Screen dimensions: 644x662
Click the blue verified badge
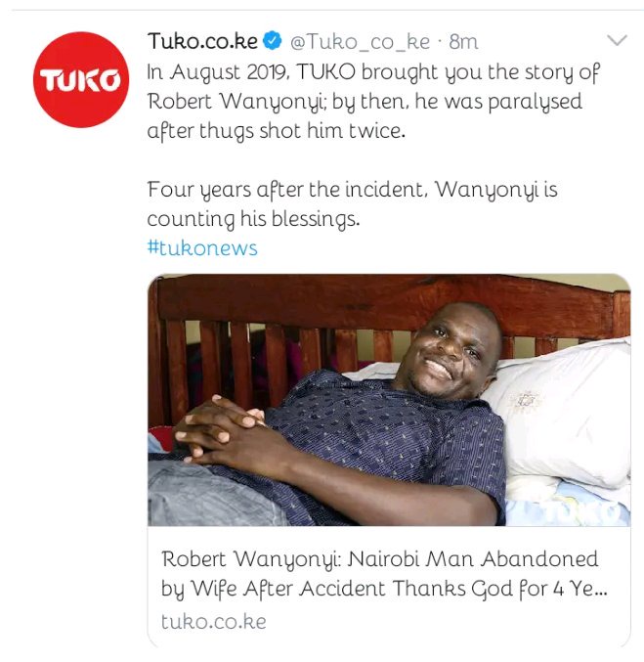273,41
